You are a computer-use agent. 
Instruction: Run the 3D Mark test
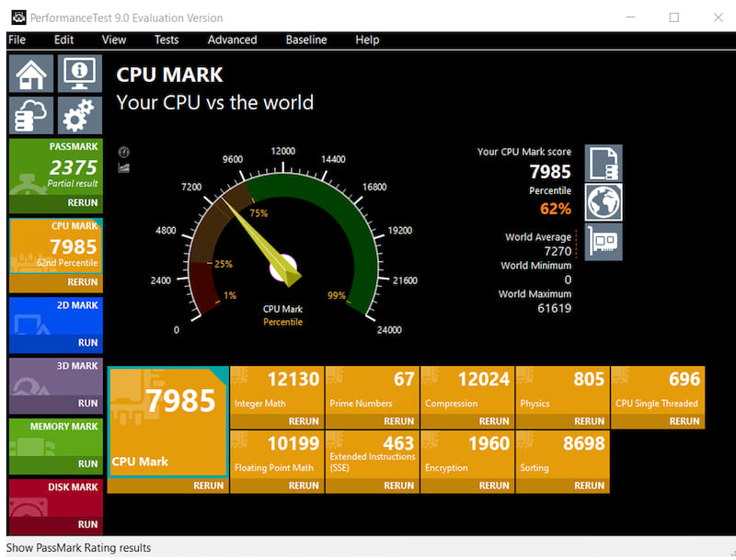56,404
